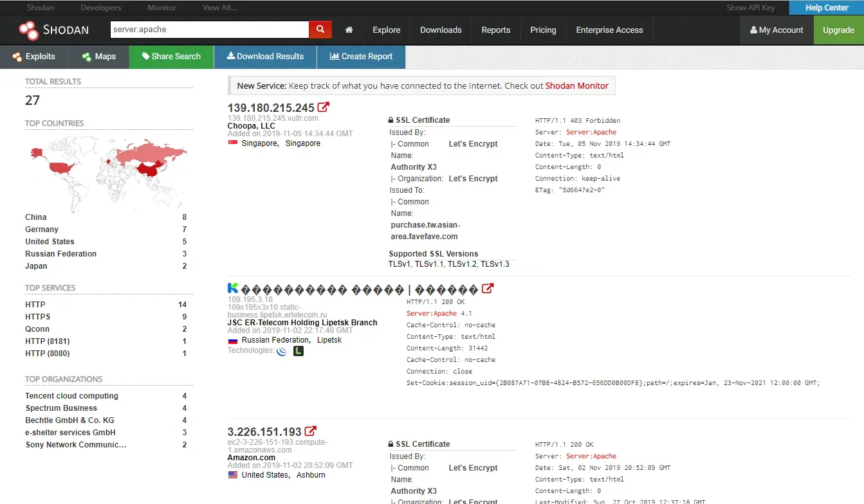Viewport: 864px width, 504px height.
Task: Click Choopa, LLC organization link
Action: 252,126
